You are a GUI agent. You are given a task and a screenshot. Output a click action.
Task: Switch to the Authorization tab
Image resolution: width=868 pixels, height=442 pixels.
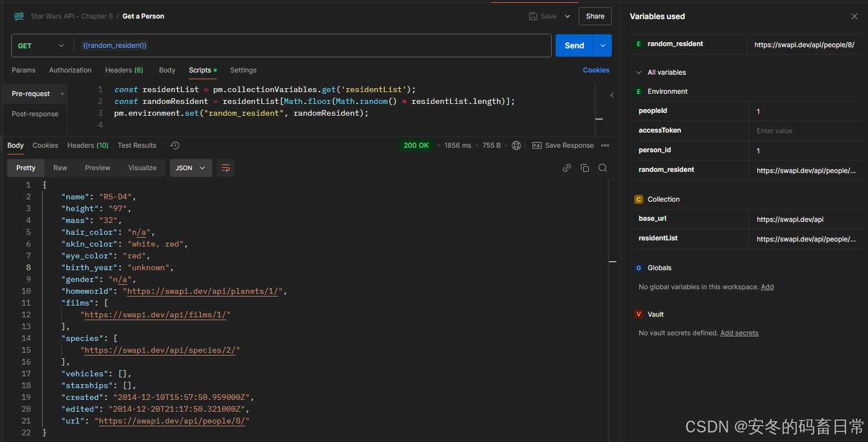click(70, 70)
